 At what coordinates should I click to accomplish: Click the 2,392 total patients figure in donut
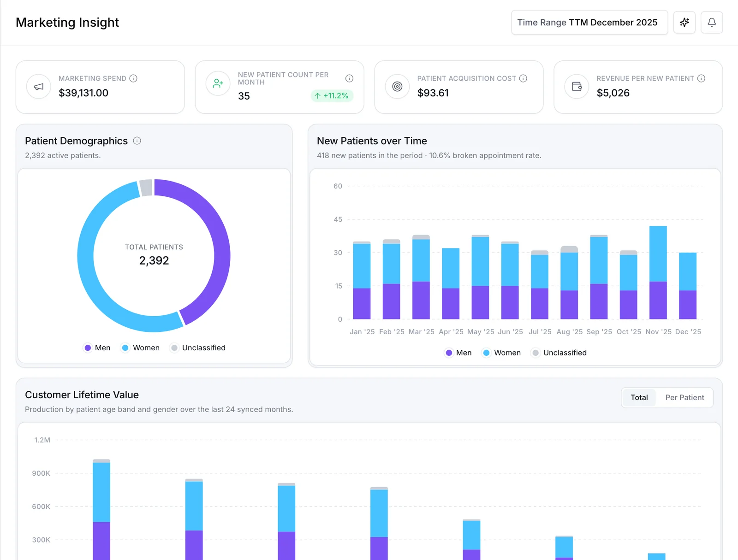(154, 260)
